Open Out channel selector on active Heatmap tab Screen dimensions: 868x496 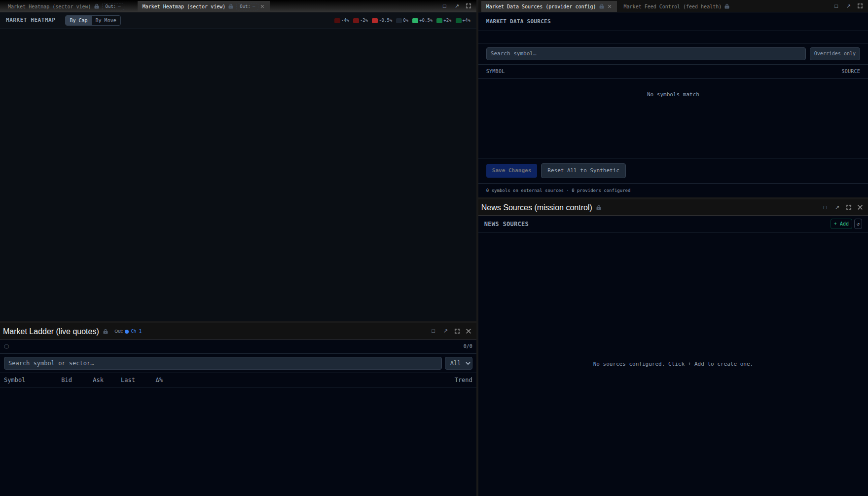pyautogui.click(x=248, y=6)
